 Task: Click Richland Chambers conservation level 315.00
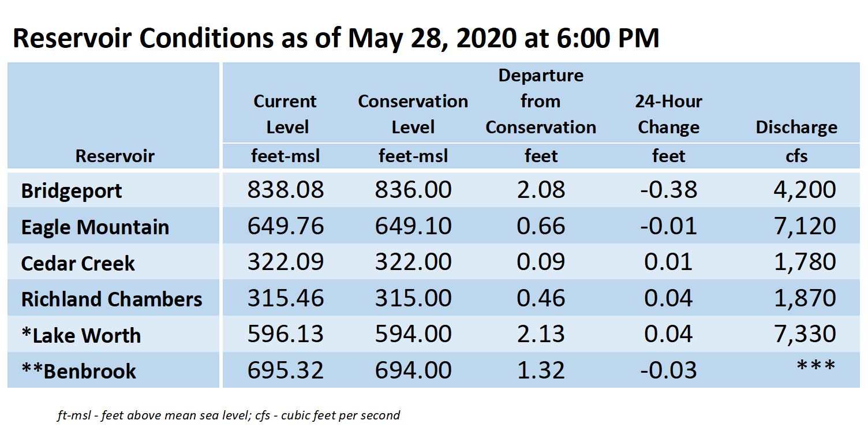pyautogui.click(x=413, y=298)
